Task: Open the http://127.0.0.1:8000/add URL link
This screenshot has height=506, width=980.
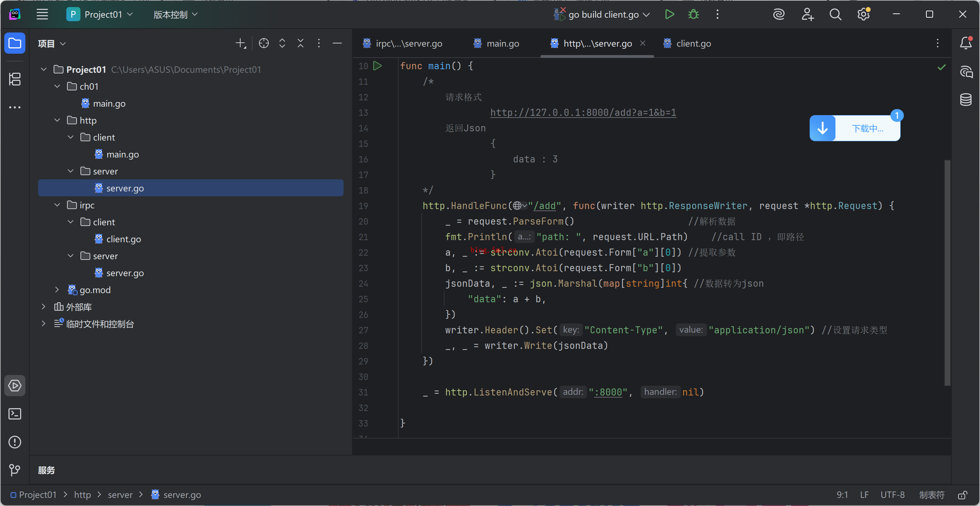Action: coord(583,113)
